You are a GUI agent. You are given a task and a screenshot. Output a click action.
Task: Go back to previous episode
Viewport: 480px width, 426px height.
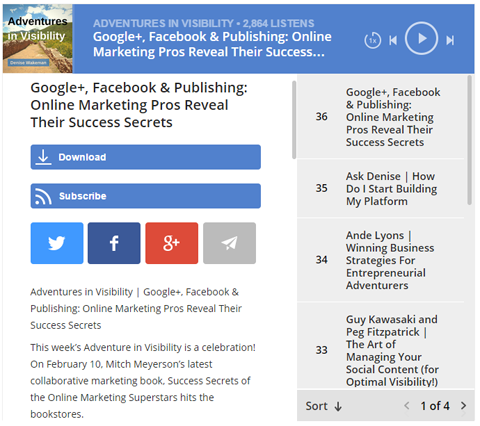pyautogui.click(x=393, y=40)
